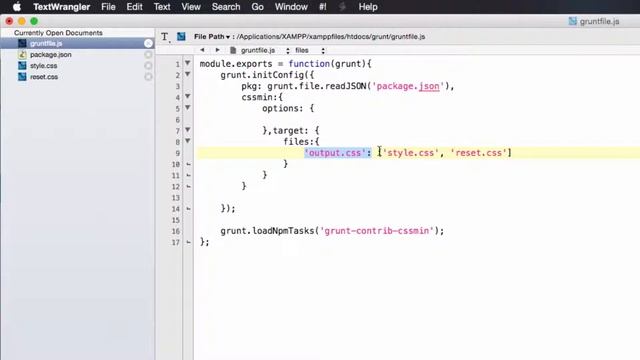Click the 'reset.css' string on line 9
Screen dimensions: 640x360
coord(478,153)
